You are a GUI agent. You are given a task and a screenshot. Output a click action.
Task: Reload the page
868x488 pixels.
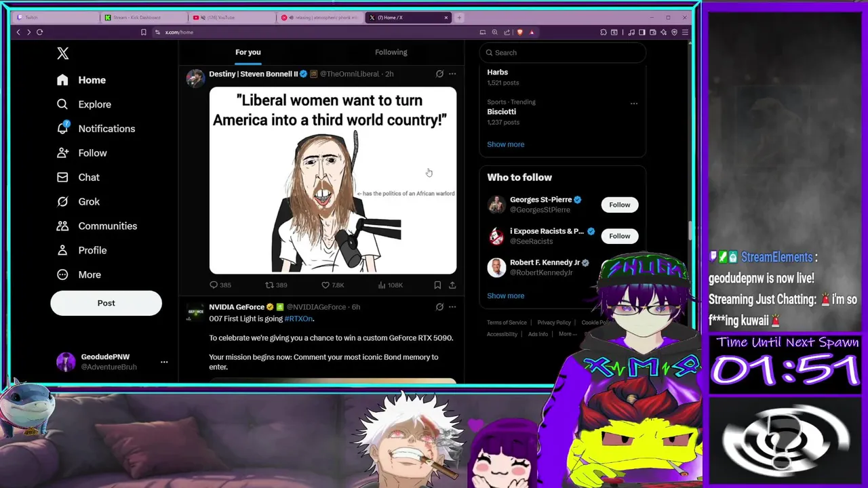40,32
